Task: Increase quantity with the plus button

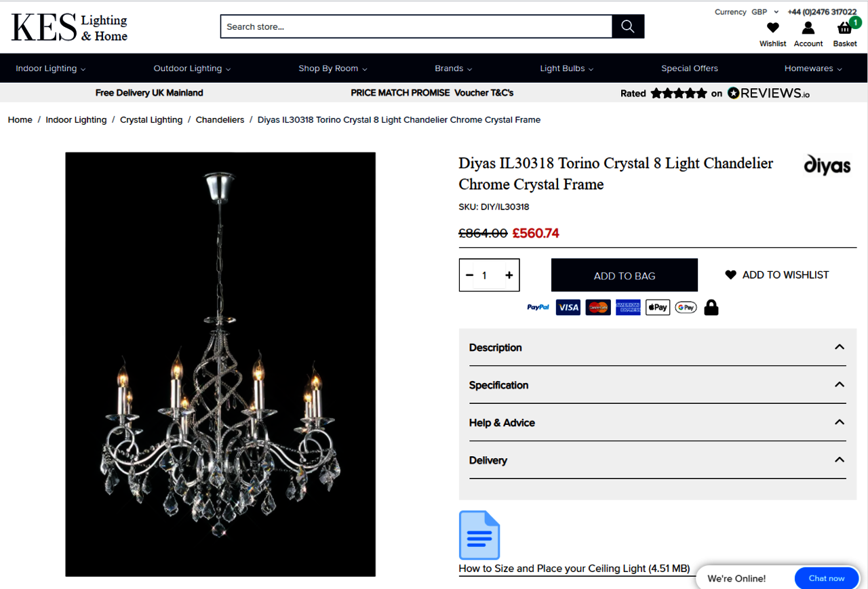Action: click(509, 275)
